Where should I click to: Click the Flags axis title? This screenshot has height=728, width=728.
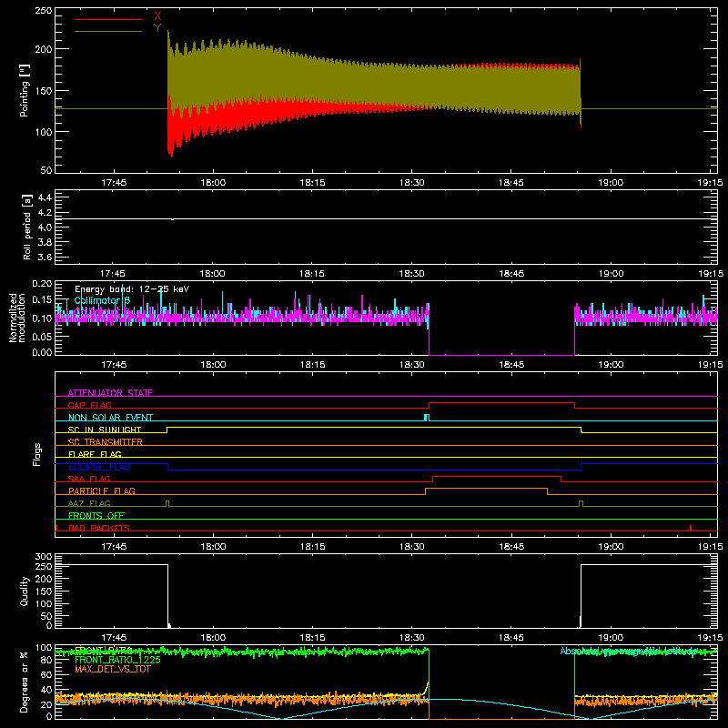pos(36,454)
